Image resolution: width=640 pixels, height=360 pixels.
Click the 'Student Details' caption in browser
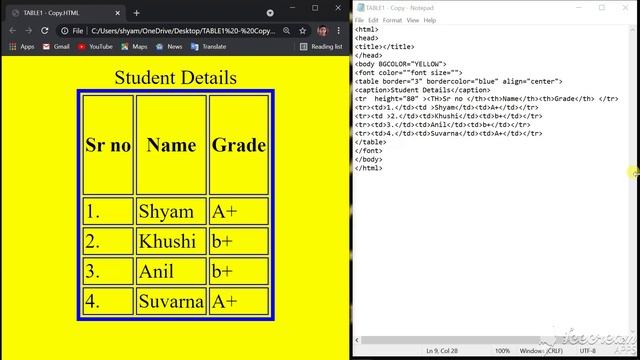[x=176, y=78]
